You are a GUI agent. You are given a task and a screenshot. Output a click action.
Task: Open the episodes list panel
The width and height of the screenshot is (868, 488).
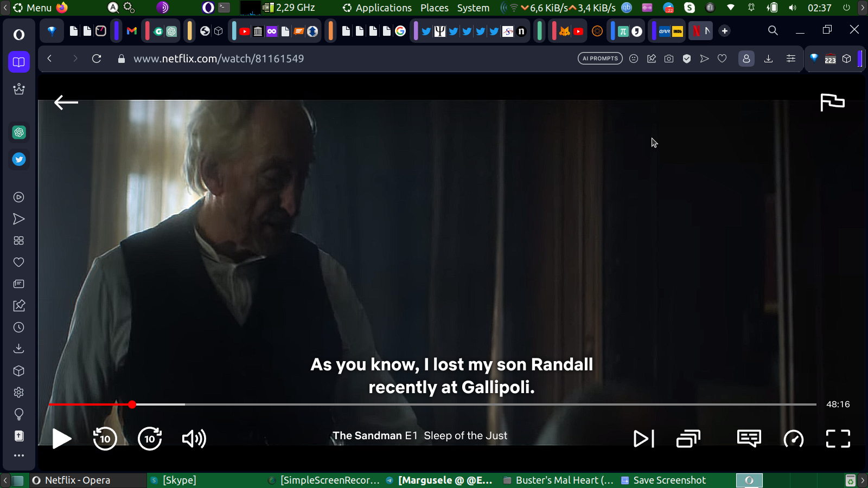(688, 439)
